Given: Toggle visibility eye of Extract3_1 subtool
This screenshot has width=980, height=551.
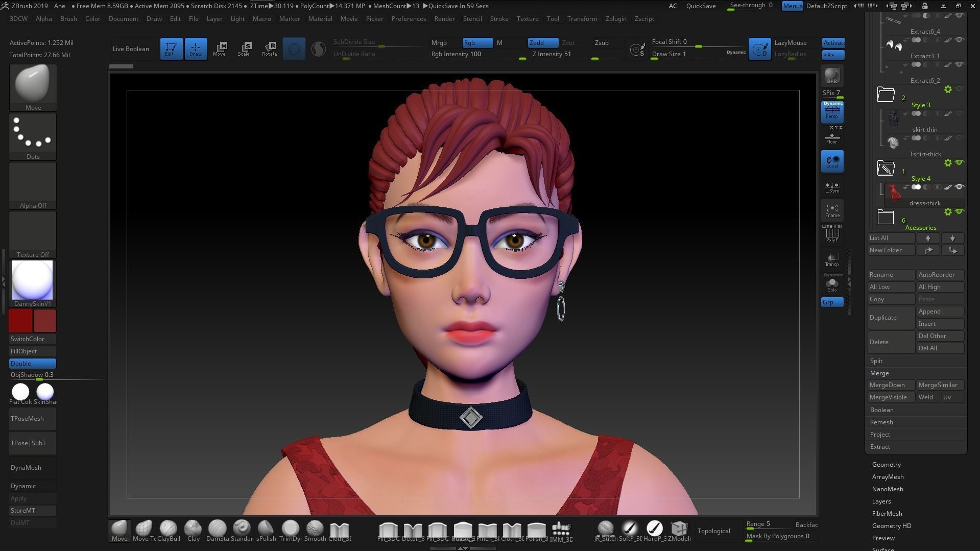Looking at the screenshot, I should coord(959,40).
